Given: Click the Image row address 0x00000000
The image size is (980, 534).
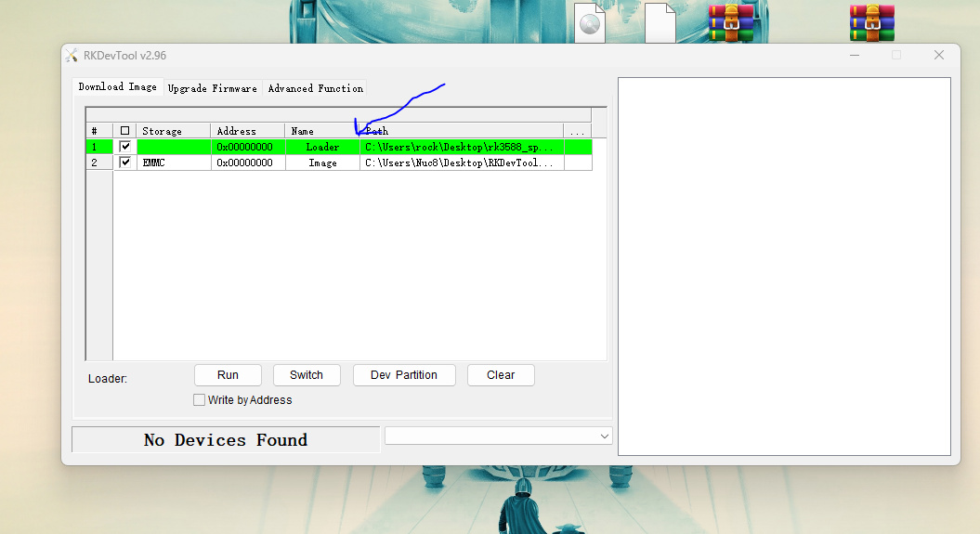Looking at the screenshot, I should point(247,163).
